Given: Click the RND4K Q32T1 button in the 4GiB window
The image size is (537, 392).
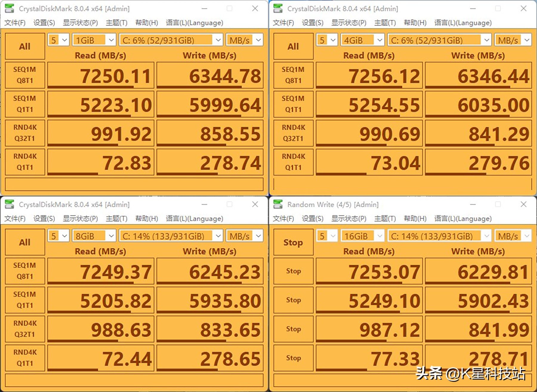Looking at the screenshot, I should (x=293, y=133).
